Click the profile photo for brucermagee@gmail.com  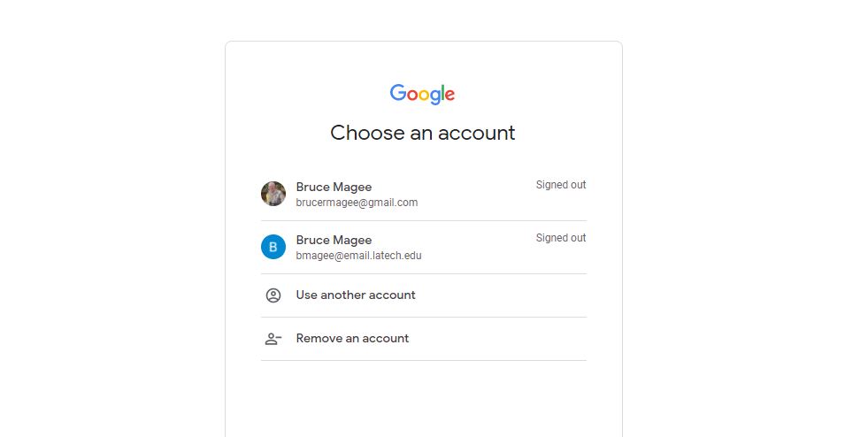pyautogui.click(x=273, y=194)
